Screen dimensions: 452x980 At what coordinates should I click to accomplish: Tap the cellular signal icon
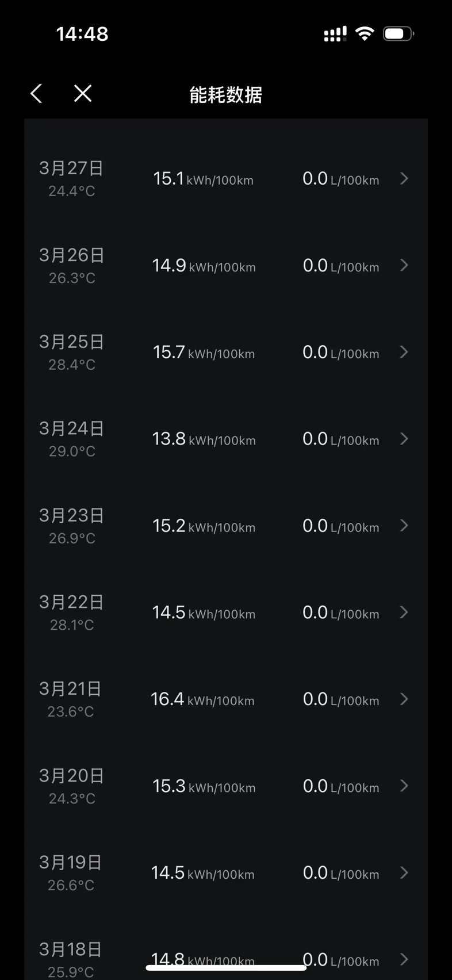click(x=335, y=35)
